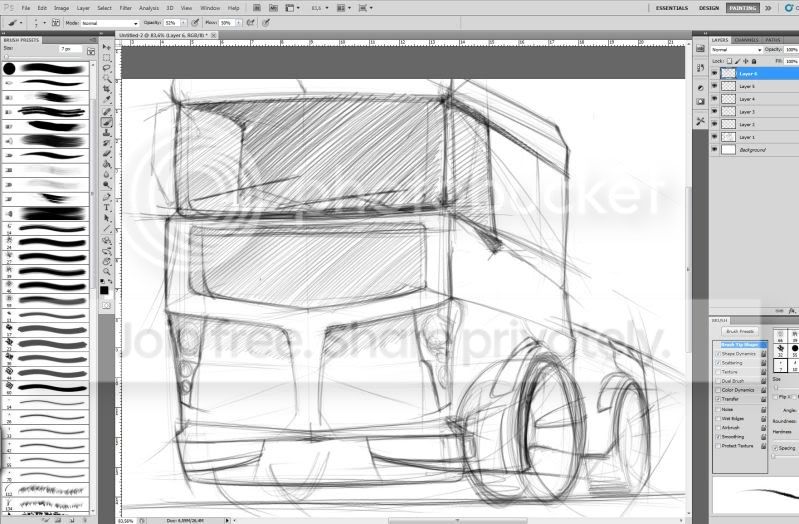Select the Eraser tool
The image size is (799, 524).
tap(106, 153)
